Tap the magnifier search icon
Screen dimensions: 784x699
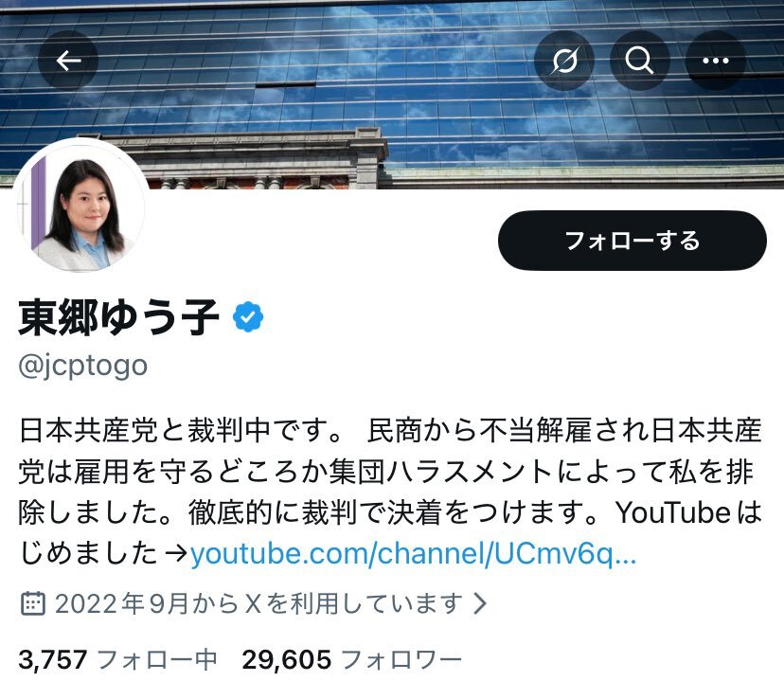coord(639,61)
